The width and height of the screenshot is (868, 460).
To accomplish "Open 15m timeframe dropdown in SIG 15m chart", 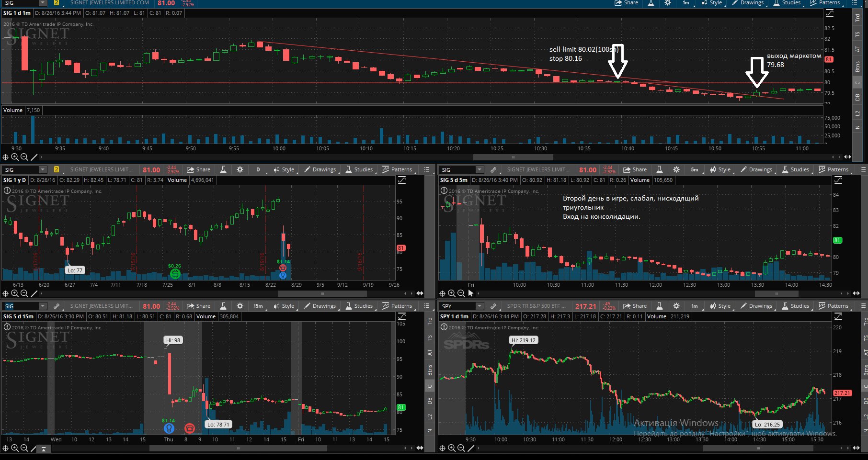I will point(258,306).
